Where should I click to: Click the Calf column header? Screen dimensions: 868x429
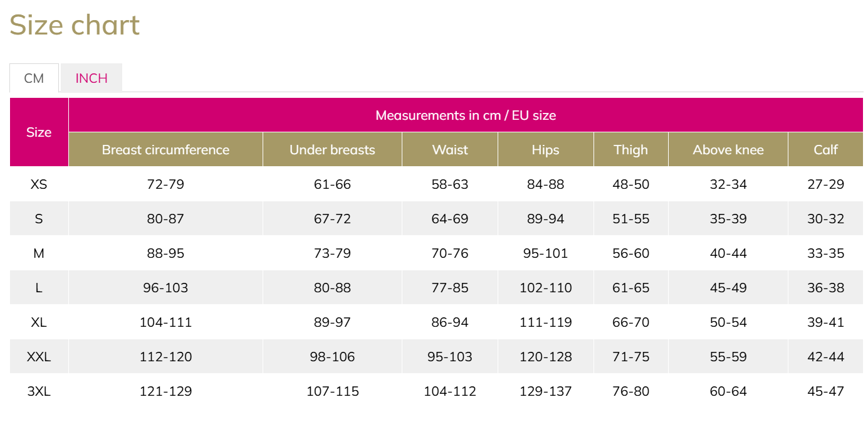point(826,150)
